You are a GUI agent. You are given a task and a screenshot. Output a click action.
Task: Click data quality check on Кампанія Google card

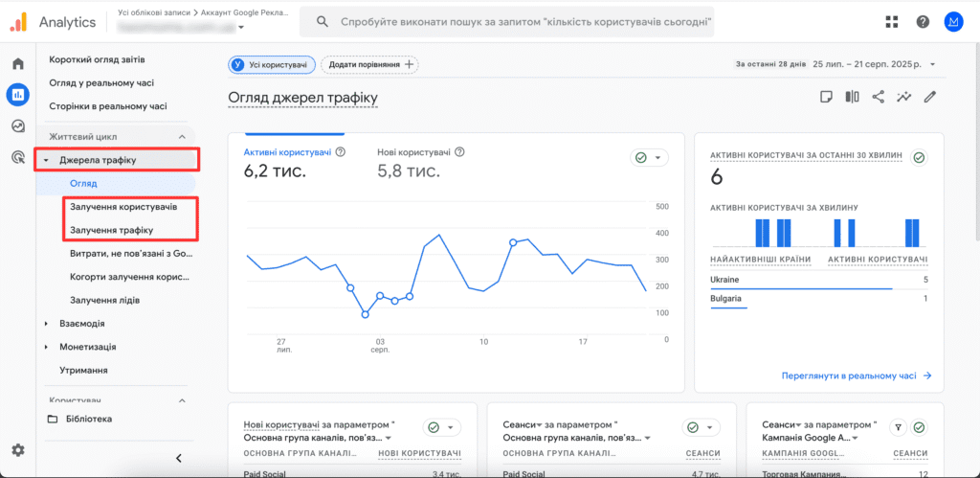(x=919, y=428)
